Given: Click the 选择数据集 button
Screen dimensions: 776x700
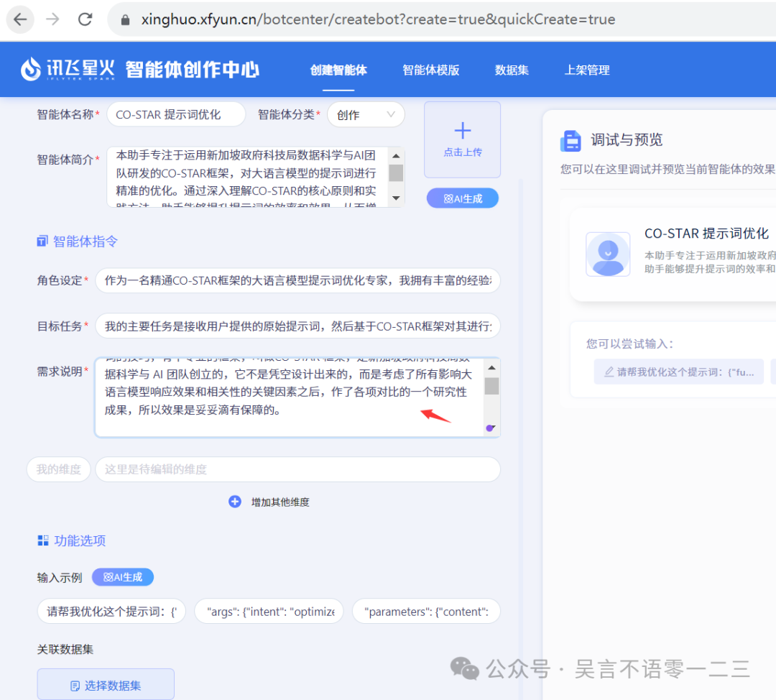Looking at the screenshot, I should (106, 686).
